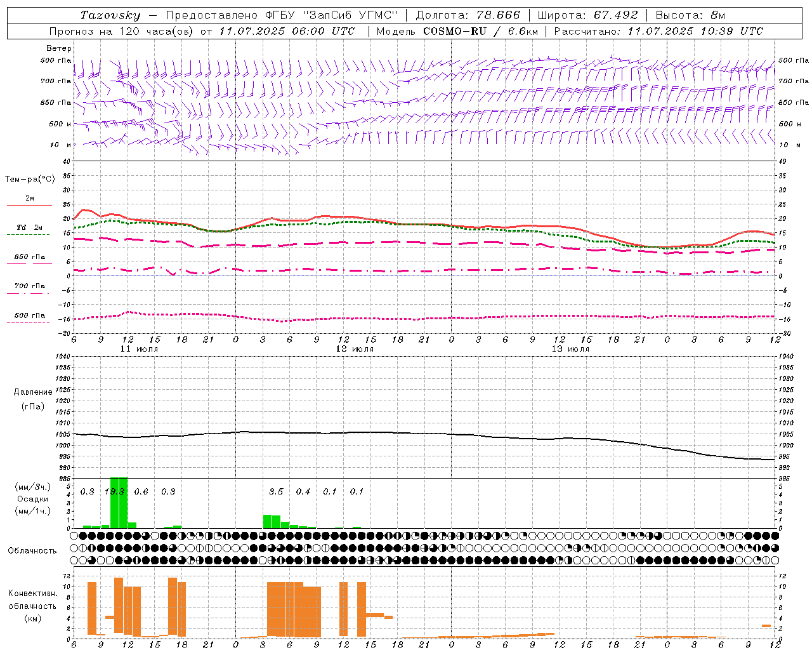812x650 pixels.
Task: Click the "11 июля" date label
Action: pyautogui.click(x=139, y=349)
